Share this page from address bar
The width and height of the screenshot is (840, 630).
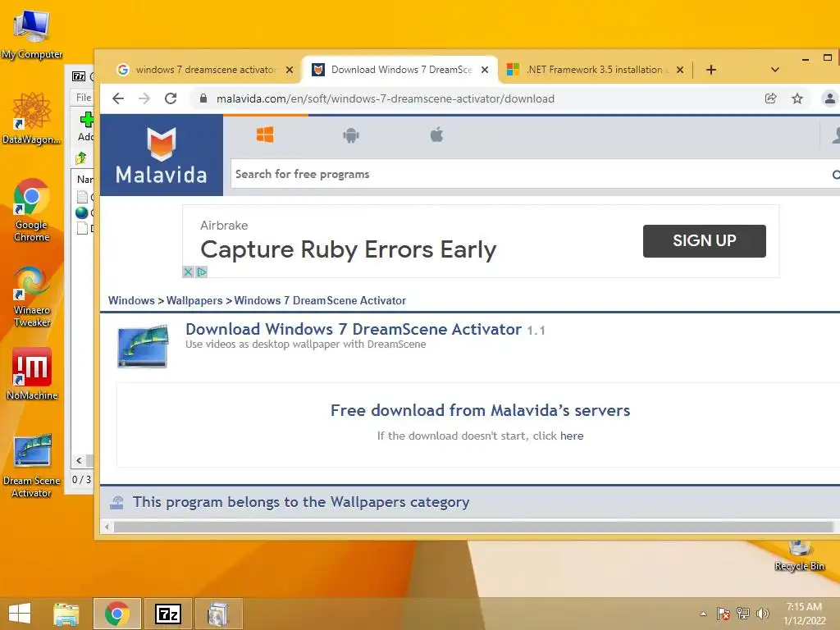point(770,98)
